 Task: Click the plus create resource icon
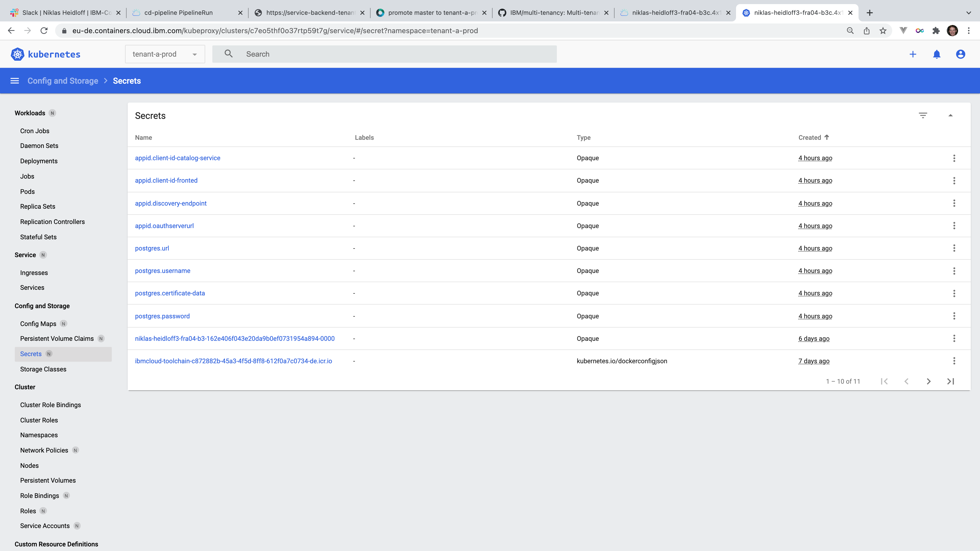913,54
